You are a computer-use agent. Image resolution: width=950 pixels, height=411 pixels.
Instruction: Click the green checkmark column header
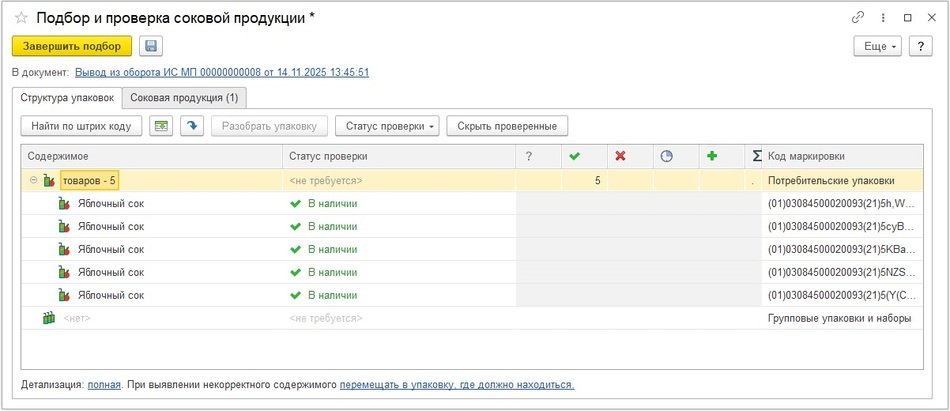(x=574, y=156)
